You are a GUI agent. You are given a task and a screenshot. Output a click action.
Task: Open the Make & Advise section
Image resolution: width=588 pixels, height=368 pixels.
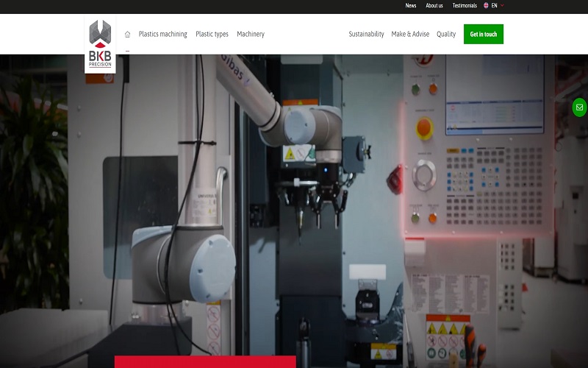[x=410, y=35]
